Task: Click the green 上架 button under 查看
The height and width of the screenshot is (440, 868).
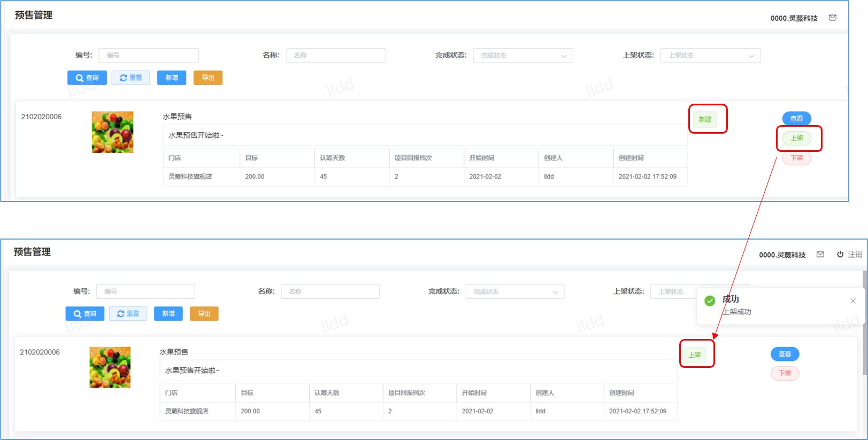Action: point(797,138)
